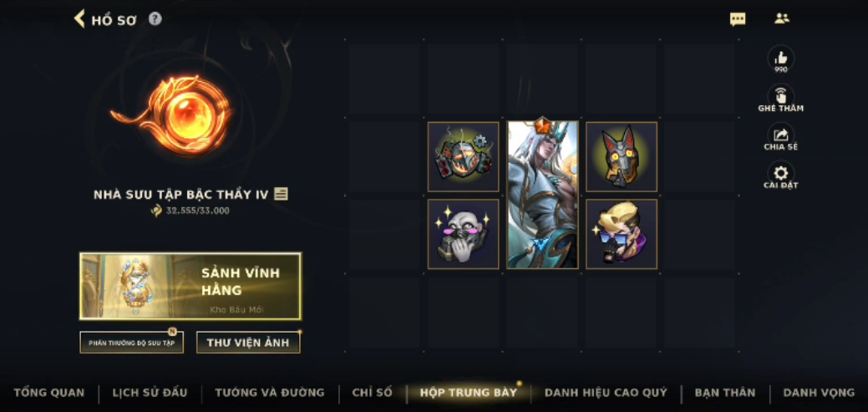Open the Chỉ Số tab

[x=372, y=393]
